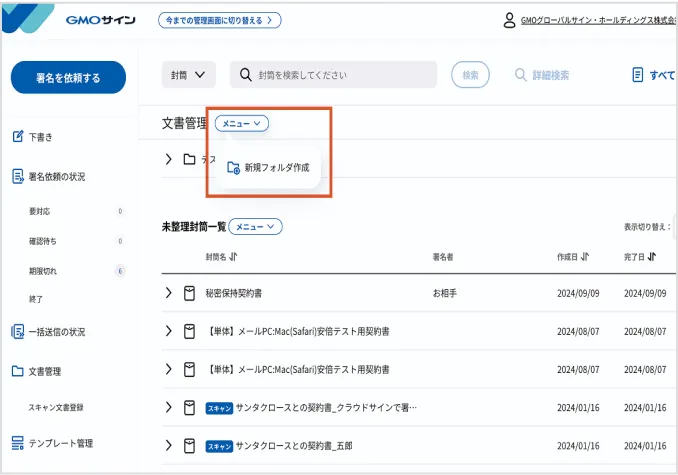Open the 封筒 search type dropdown
The image size is (678, 475).
click(x=189, y=75)
